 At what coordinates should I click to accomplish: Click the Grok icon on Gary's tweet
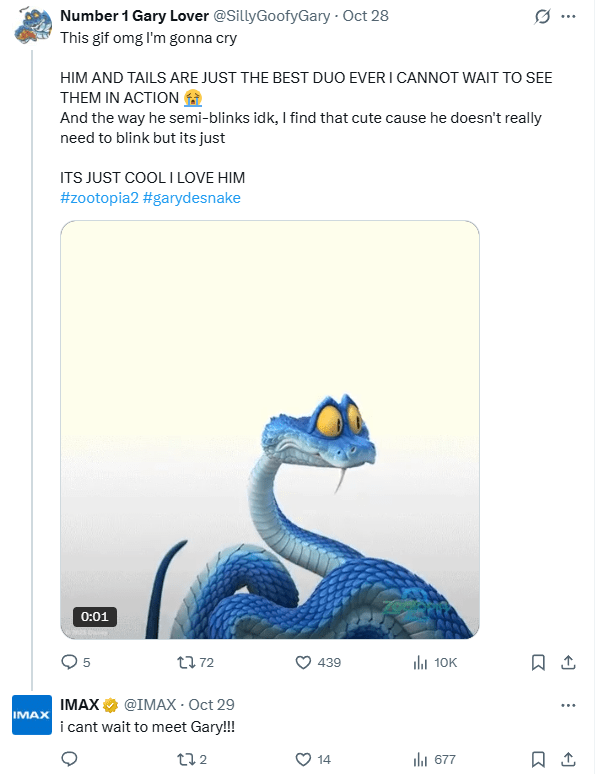coord(544,17)
